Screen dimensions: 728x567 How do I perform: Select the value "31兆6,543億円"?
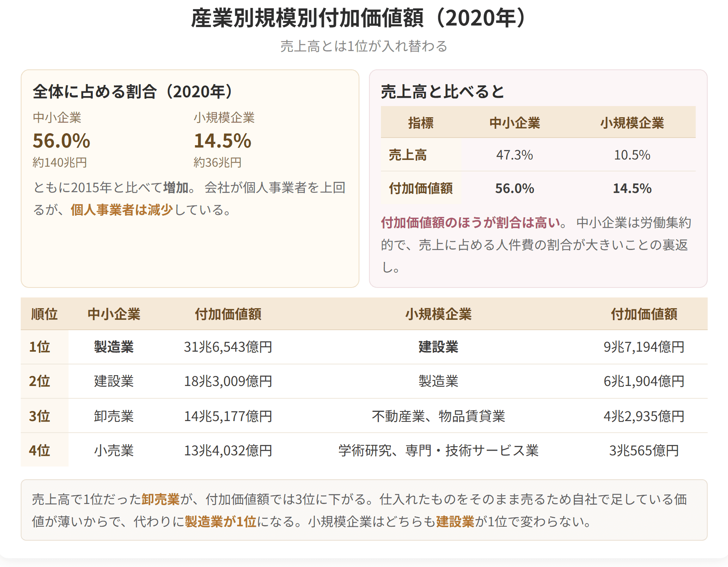(228, 347)
